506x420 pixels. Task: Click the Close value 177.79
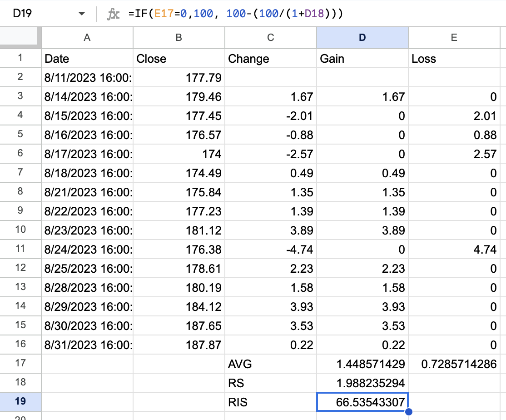pyautogui.click(x=179, y=77)
